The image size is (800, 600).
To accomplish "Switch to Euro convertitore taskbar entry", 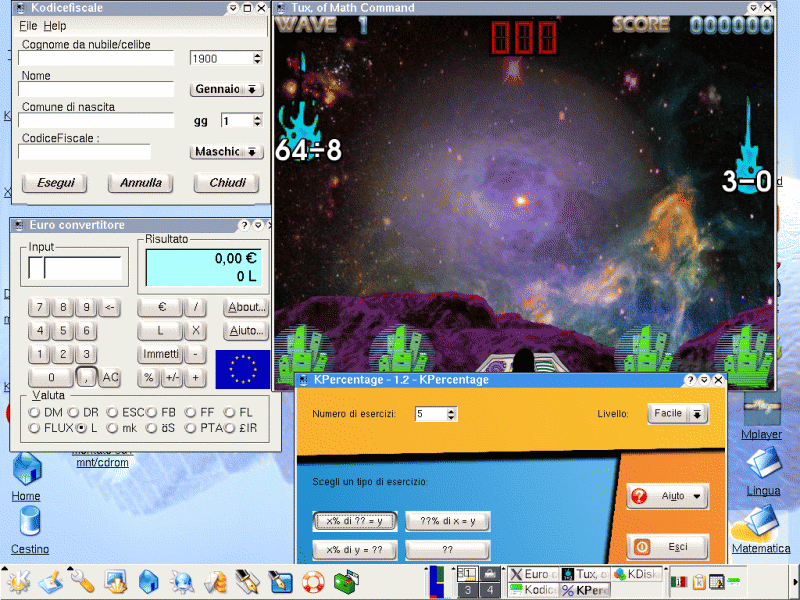I will pos(533,574).
